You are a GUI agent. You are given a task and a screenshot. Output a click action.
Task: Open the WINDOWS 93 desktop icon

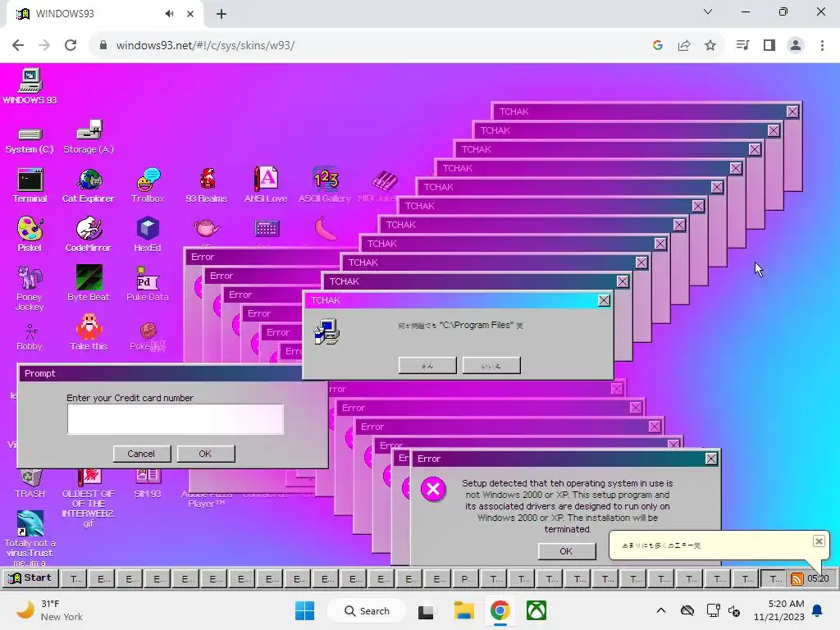(30, 85)
